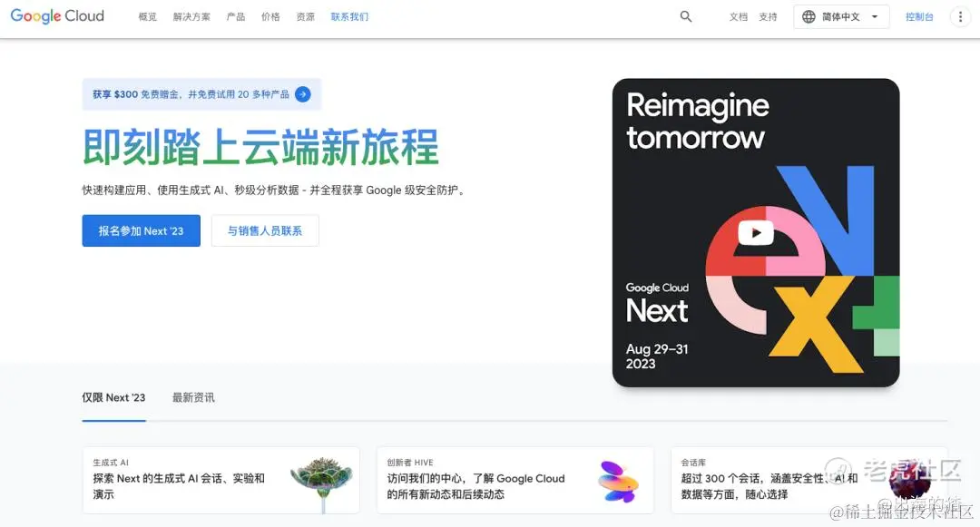The width and height of the screenshot is (980, 527).
Task: Open the three-dot more options menu
Action: coord(960,17)
